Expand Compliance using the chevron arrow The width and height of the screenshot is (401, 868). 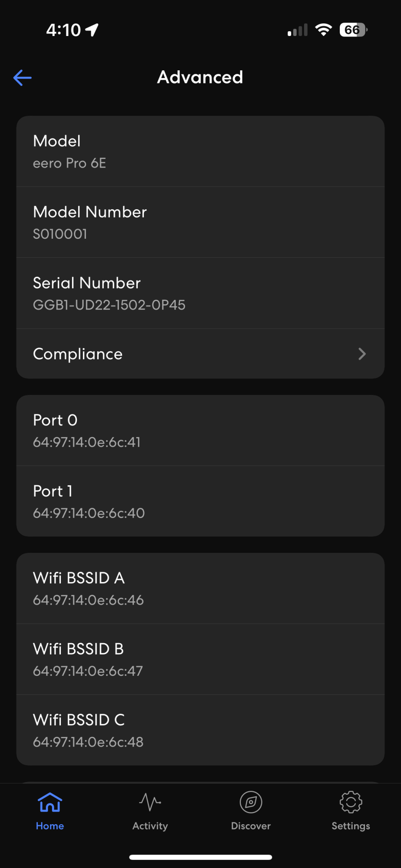click(x=362, y=354)
